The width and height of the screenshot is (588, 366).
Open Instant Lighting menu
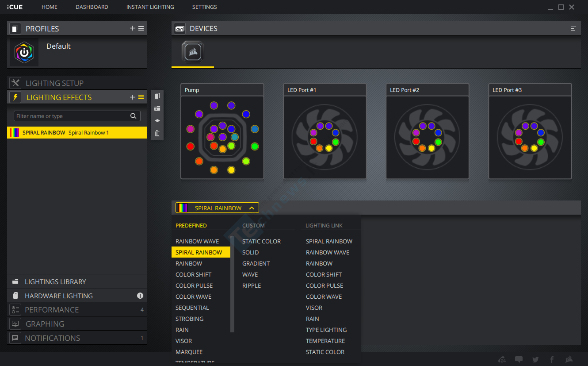[x=150, y=7]
